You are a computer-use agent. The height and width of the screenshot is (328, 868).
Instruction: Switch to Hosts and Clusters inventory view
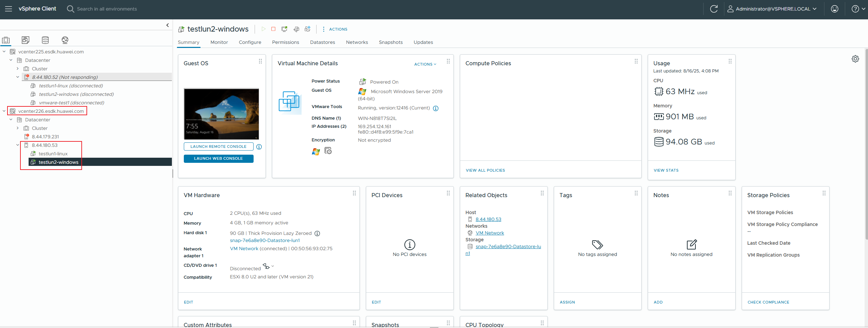pos(6,40)
